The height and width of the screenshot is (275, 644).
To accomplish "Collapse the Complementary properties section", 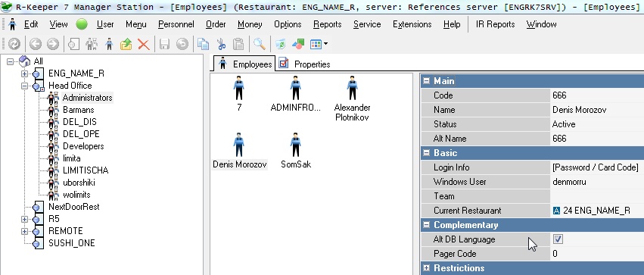I will 426,225.
